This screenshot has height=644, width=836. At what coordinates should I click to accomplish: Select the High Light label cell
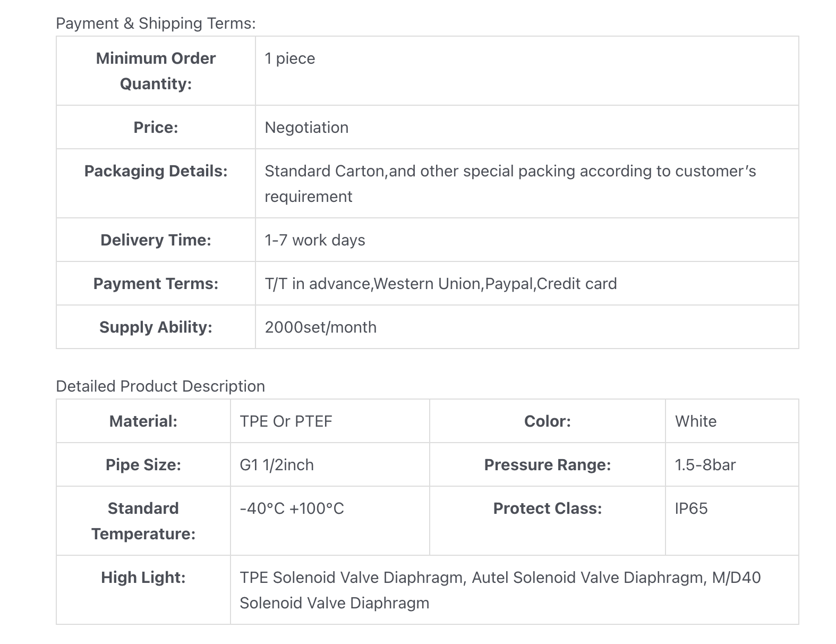[x=143, y=590]
